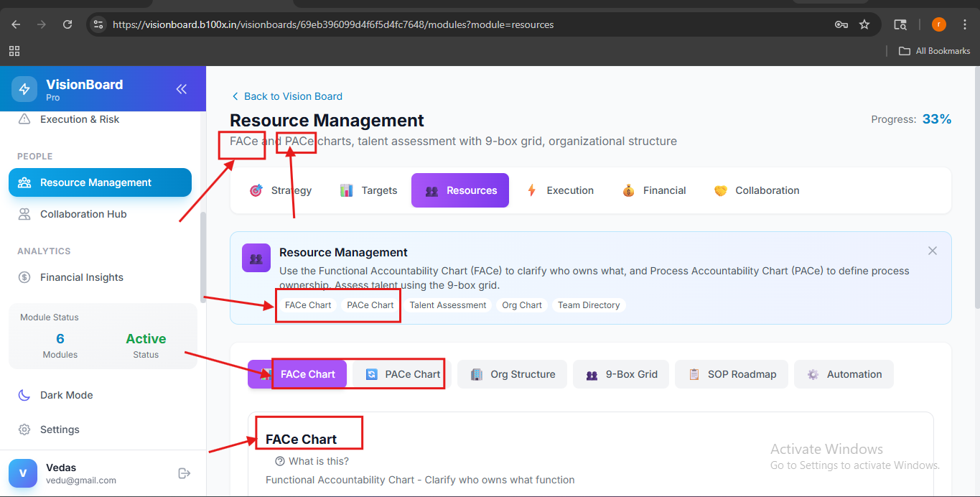Reload the page in browser

[67, 24]
